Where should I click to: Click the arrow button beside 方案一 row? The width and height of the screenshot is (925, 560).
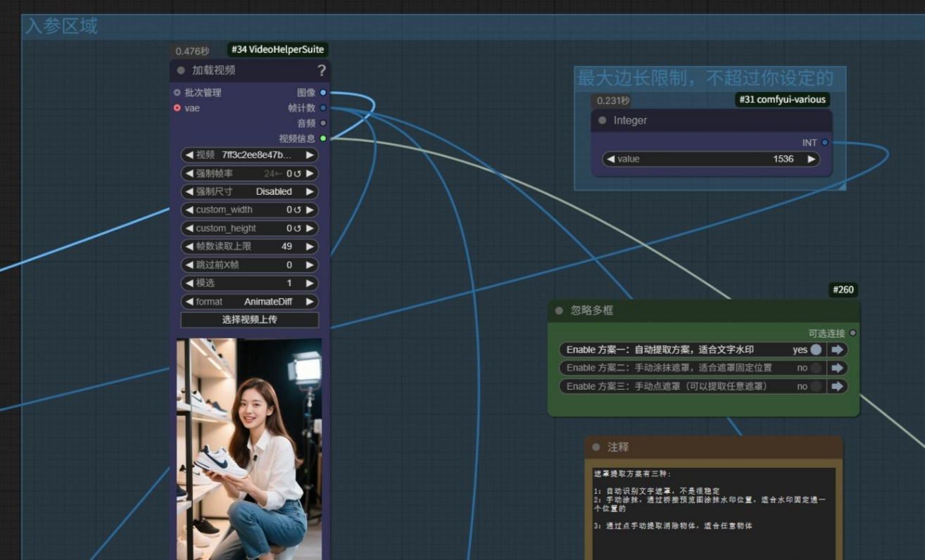[x=837, y=350]
